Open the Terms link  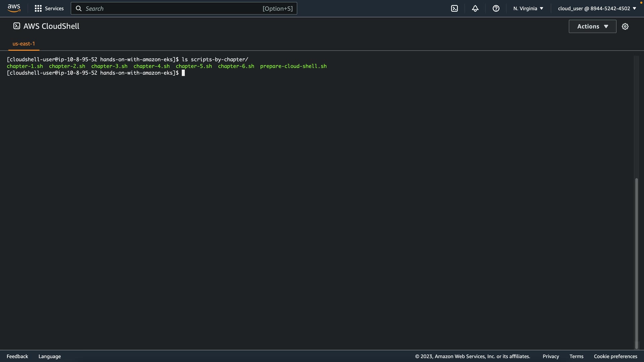coord(576,356)
